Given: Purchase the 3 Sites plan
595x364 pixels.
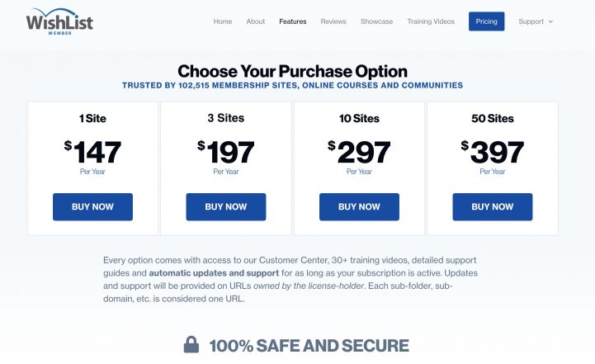Looking at the screenshot, I should click(226, 207).
